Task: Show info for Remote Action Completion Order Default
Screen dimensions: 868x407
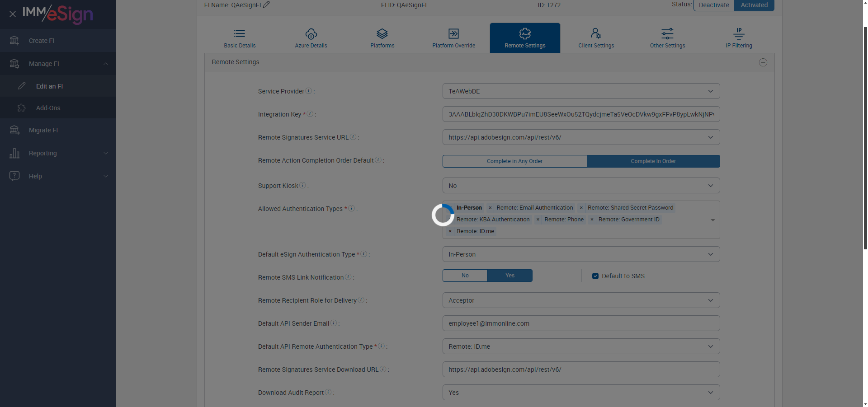Action: pyautogui.click(x=378, y=160)
